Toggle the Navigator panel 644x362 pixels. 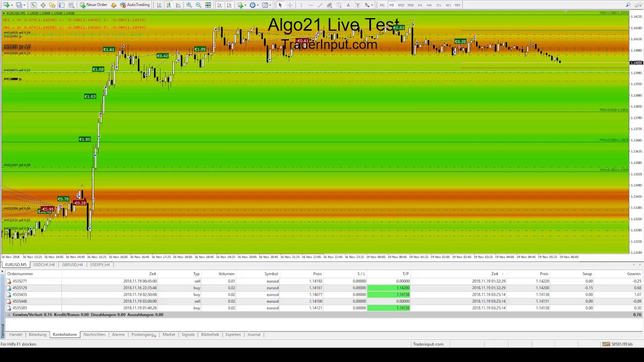(52, 5)
